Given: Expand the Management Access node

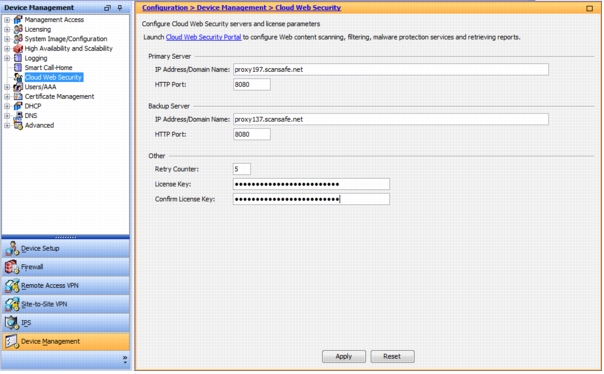Looking at the screenshot, I should click(x=7, y=20).
